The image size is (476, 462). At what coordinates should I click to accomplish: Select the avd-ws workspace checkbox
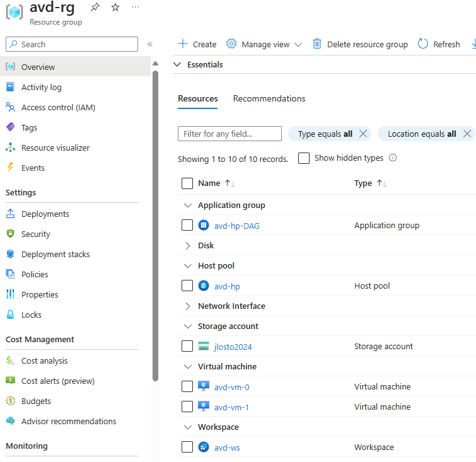[187, 447]
